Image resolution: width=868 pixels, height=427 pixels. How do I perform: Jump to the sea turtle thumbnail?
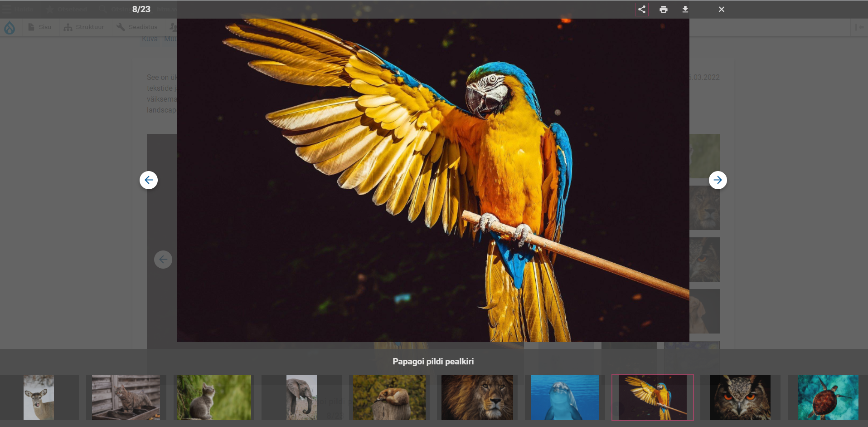click(x=828, y=397)
